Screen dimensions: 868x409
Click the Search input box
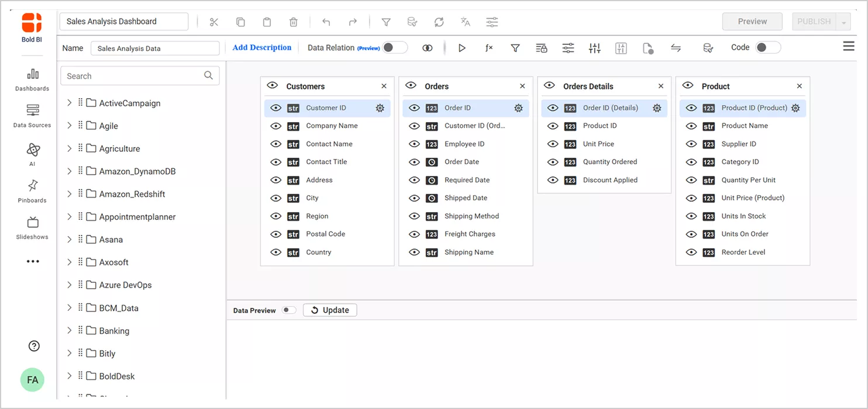[140, 75]
